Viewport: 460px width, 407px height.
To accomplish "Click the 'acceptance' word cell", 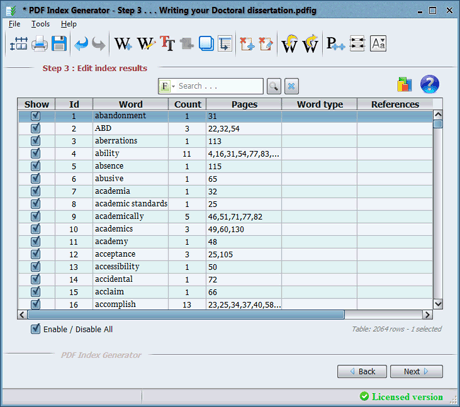I will [131, 254].
